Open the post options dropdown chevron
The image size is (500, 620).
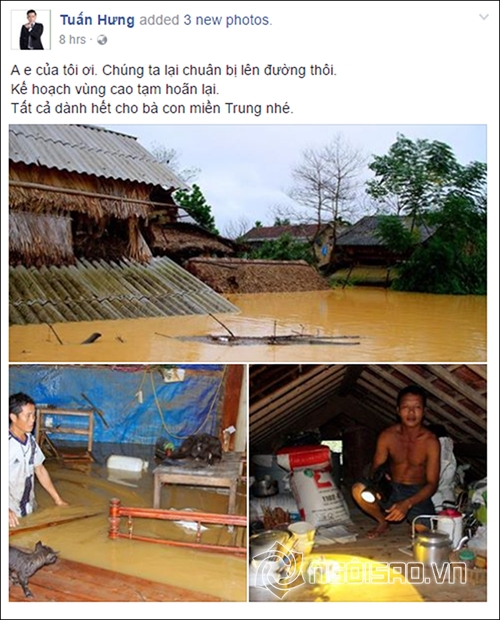484,17
